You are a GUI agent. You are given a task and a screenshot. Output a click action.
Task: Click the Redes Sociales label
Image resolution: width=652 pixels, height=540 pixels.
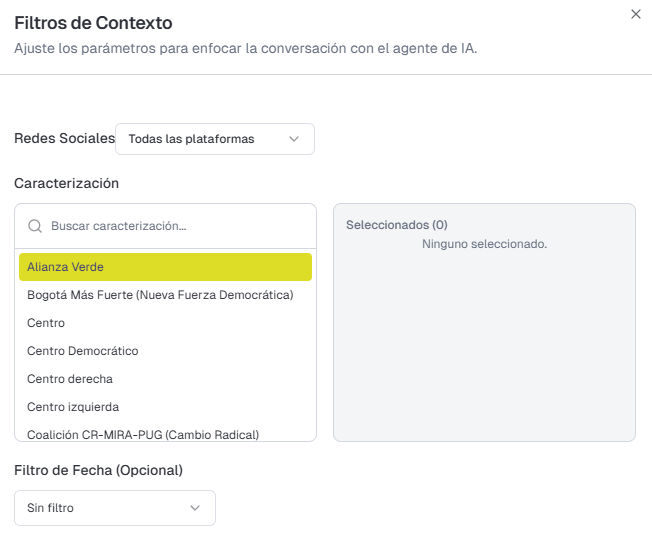point(64,138)
